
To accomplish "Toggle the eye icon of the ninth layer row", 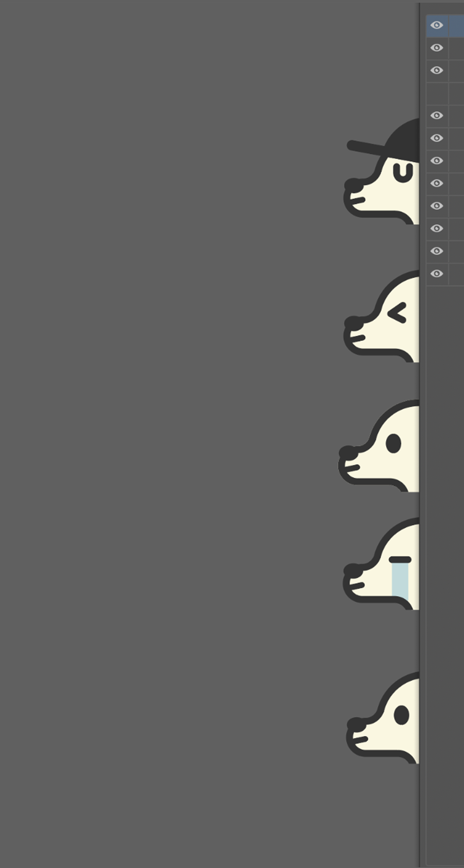I will [437, 206].
